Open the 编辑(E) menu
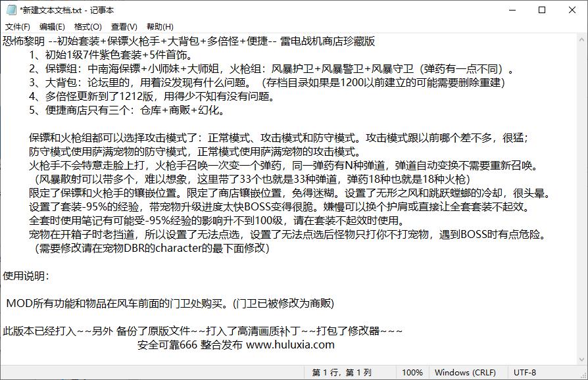The width and height of the screenshot is (588, 380). 52,26
